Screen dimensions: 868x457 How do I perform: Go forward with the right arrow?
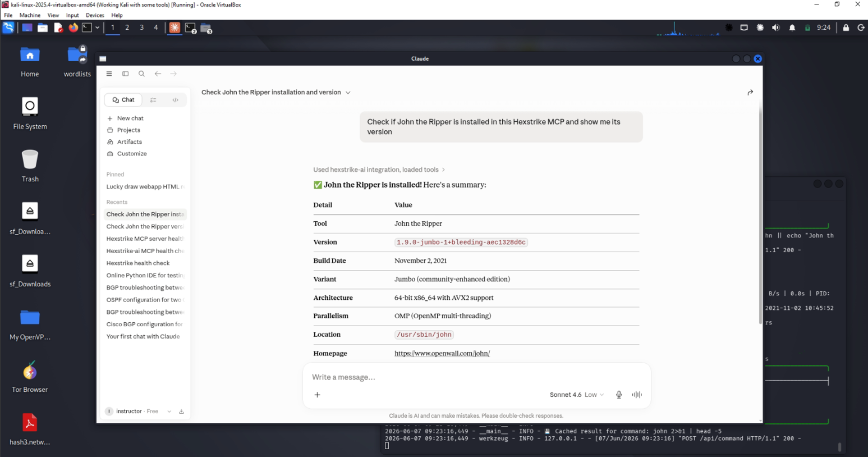[x=174, y=74]
